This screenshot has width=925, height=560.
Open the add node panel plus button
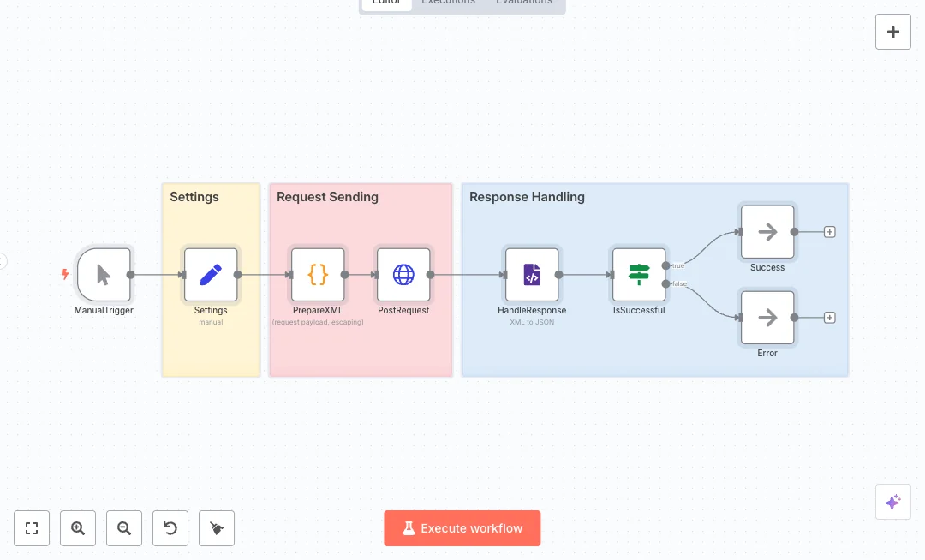892,32
